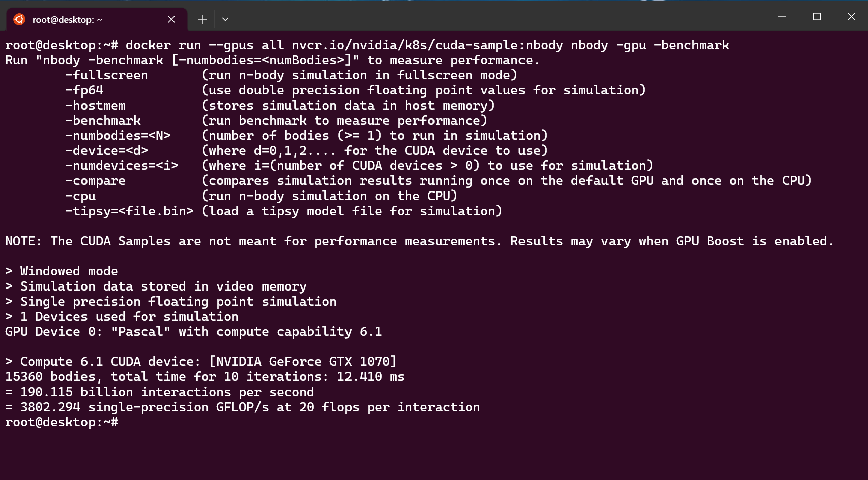Click the -fullscreen option text
Screen dimensions: 868x480
pyautogui.click(x=107, y=75)
